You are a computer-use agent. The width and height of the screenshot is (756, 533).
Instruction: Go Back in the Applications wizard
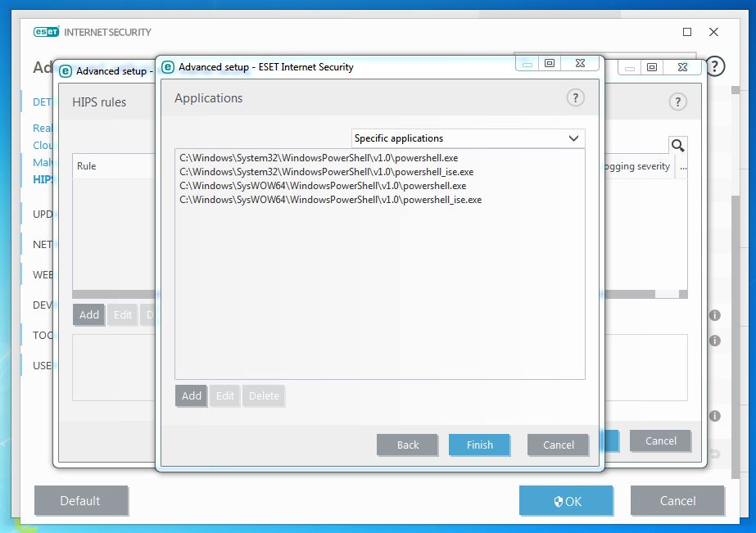[407, 445]
